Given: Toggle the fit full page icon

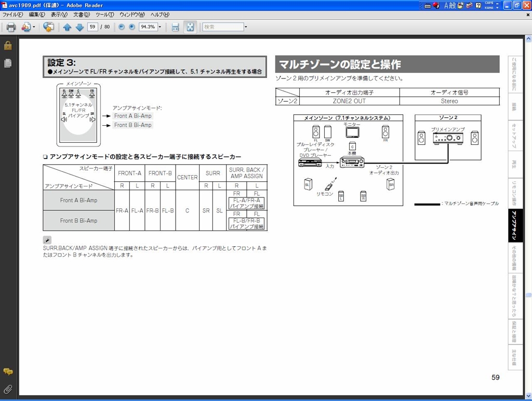Looking at the screenshot, I should tap(190, 27).
